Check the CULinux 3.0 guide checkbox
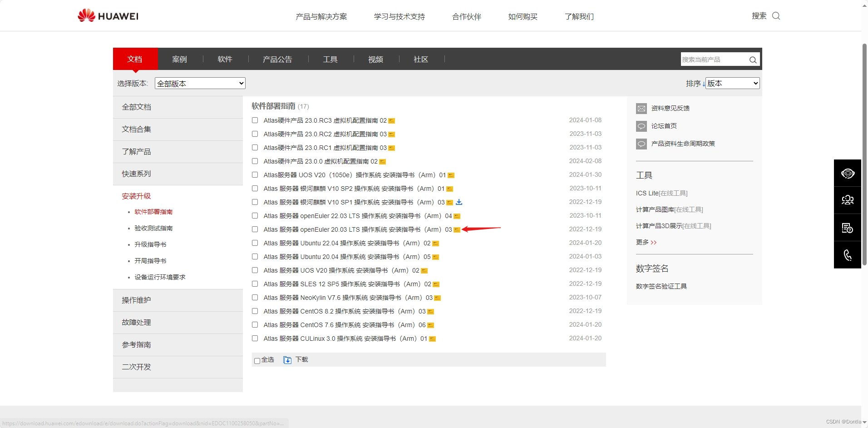The width and height of the screenshot is (868, 428). (255, 338)
